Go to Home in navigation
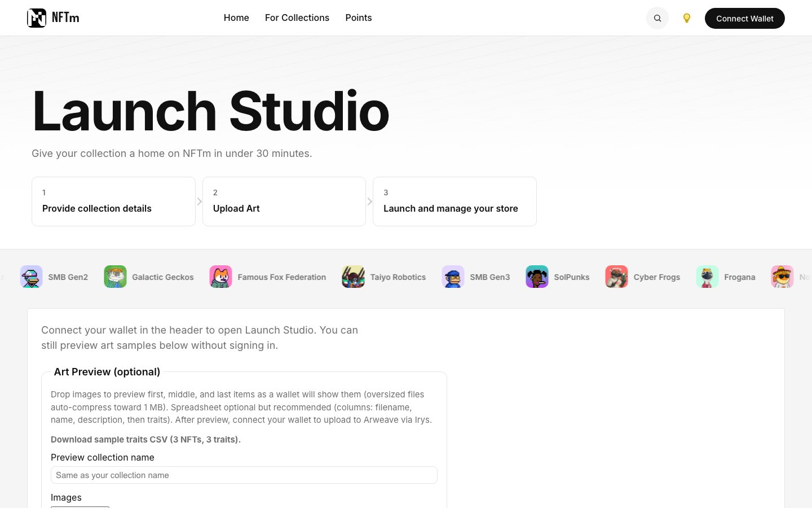Viewport: 812px width, 508px height. pos(236,17)
